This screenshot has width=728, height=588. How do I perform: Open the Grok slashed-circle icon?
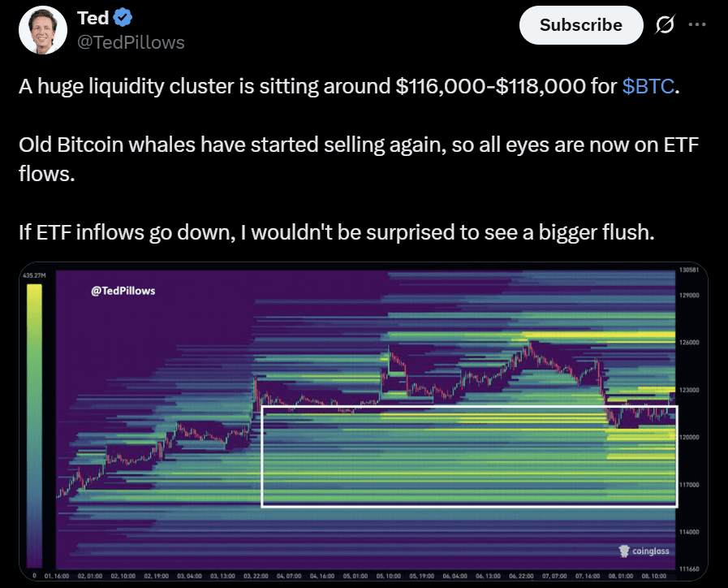(x=664, y=25)
